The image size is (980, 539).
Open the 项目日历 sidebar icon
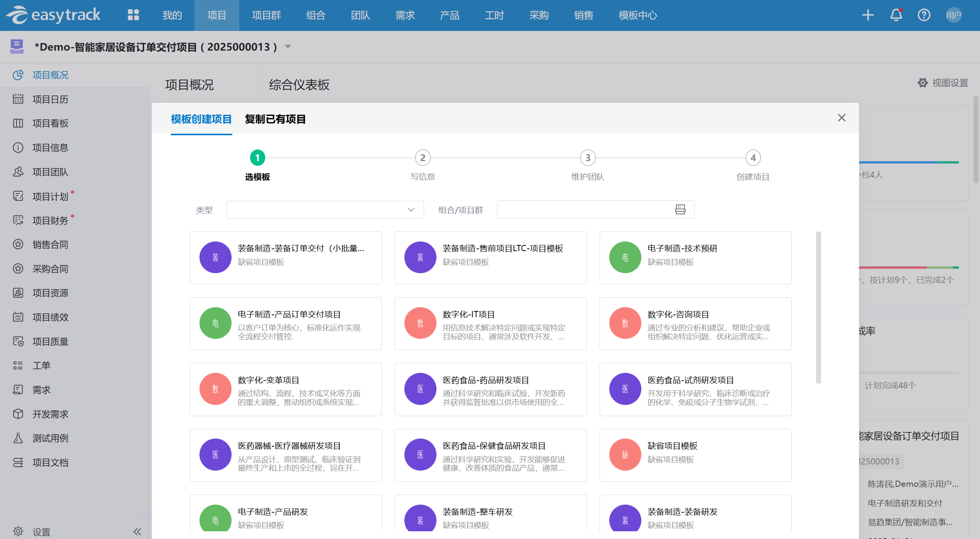pyautogui.click(x=50, y=99)
